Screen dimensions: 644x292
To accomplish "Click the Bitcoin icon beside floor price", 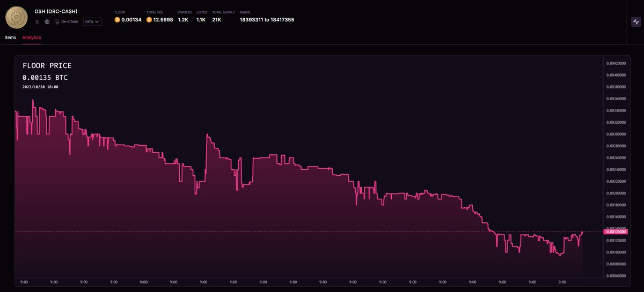I will click(117, 20).
